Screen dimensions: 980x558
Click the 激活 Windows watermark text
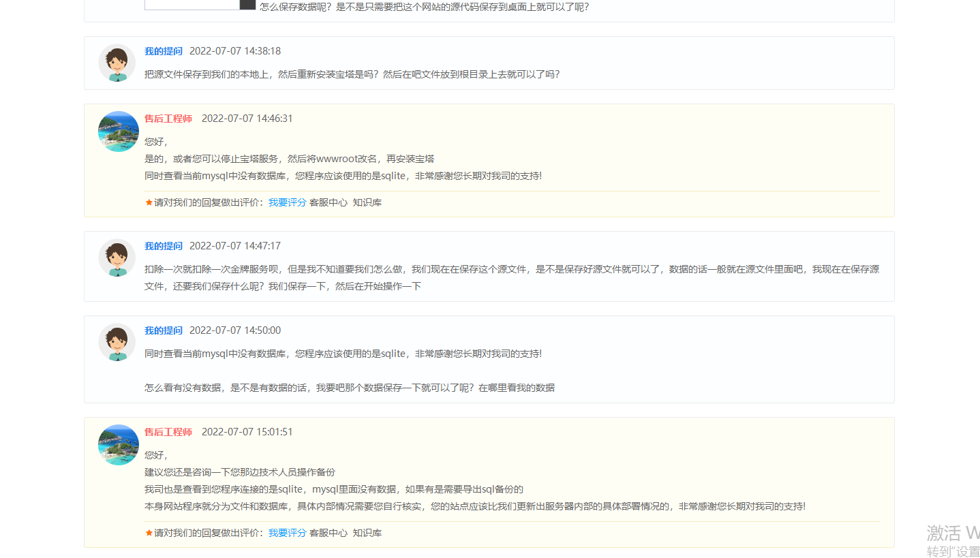[947, 533]
